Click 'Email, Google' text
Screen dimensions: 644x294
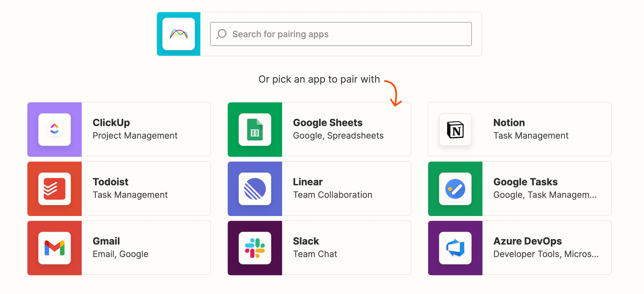coord(121,254)
